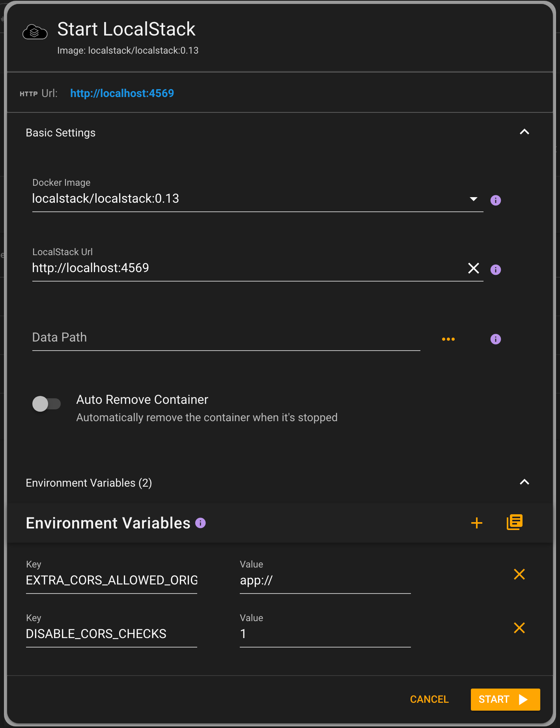The image size is (560, 728).
Task: Click the CANCEL button
Action: point(429,700)
